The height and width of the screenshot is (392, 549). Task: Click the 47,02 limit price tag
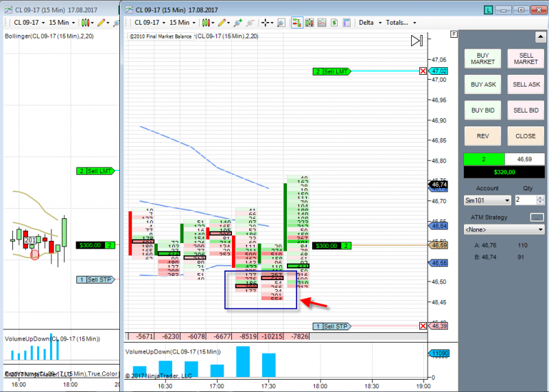pos(439,71)
